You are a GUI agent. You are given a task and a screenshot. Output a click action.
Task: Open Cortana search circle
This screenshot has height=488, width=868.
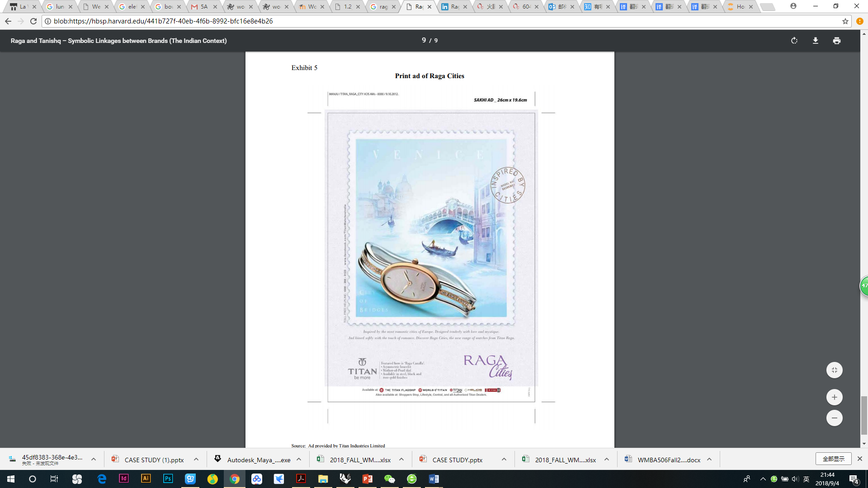[33, 479]
